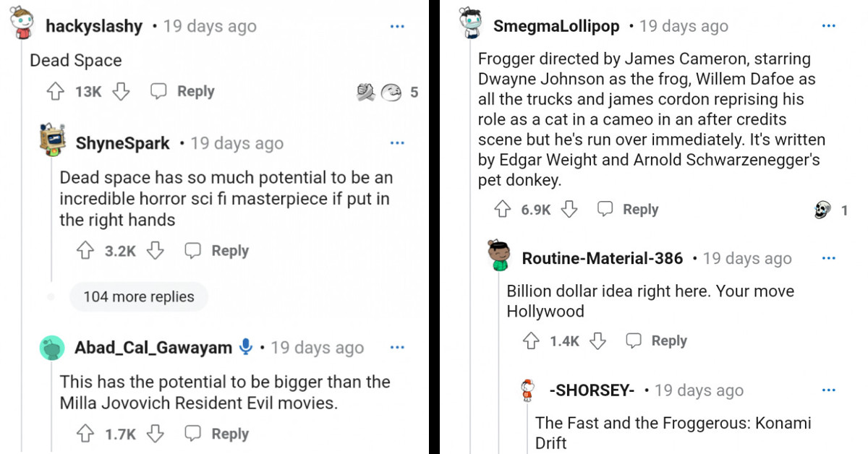The height and width of the screenshot is (454, 868).
Task: Downvote hackyslashy's Dead Space comment
Action: pos(122,92)
